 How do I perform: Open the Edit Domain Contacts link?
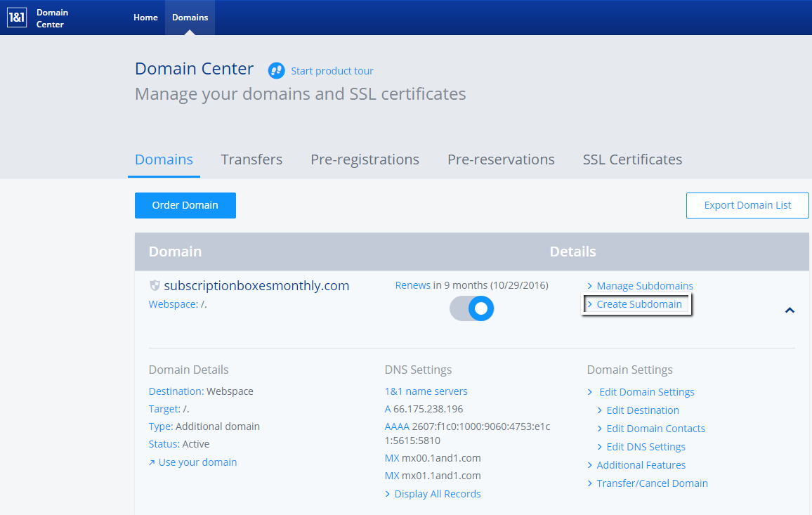[x=655, y=429]
